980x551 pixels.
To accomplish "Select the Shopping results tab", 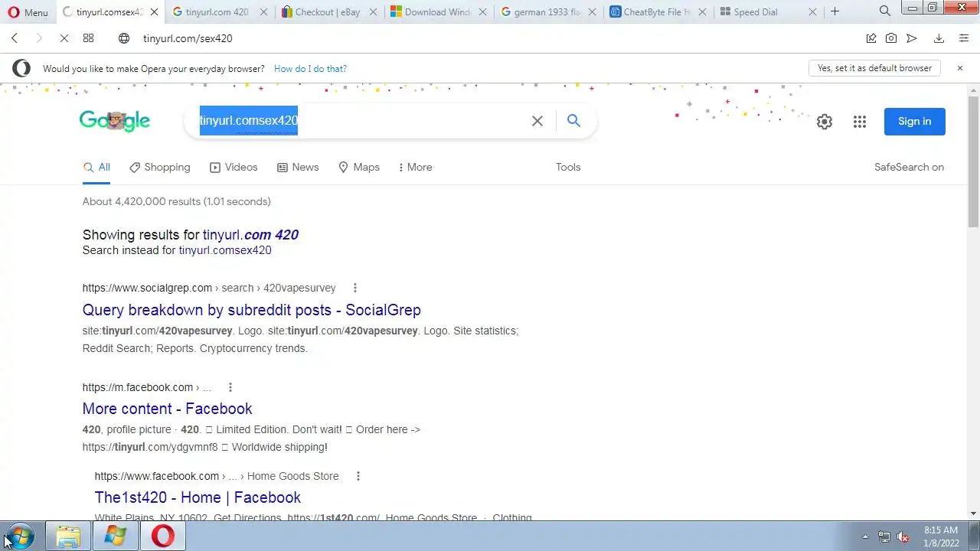I will (x=159, y=168).
